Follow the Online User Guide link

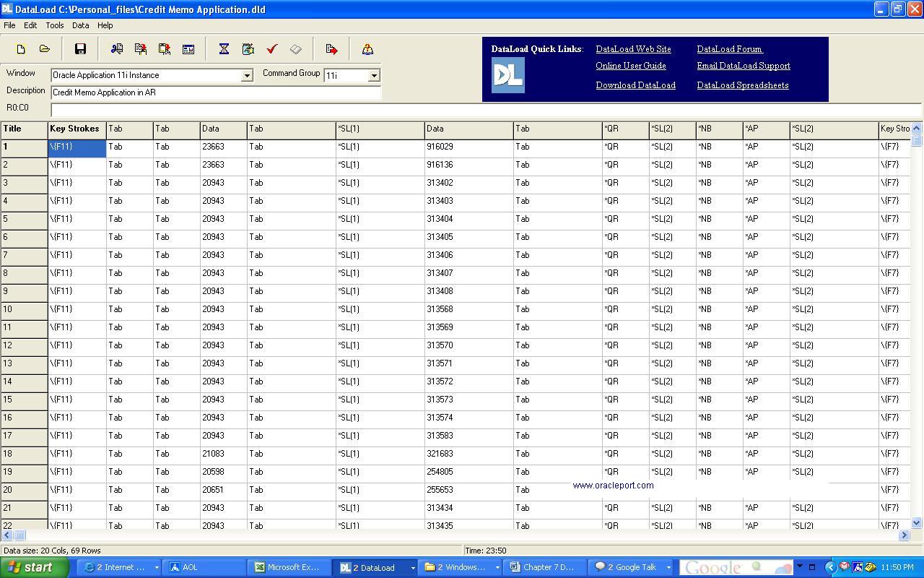click(x=629, y=66)
